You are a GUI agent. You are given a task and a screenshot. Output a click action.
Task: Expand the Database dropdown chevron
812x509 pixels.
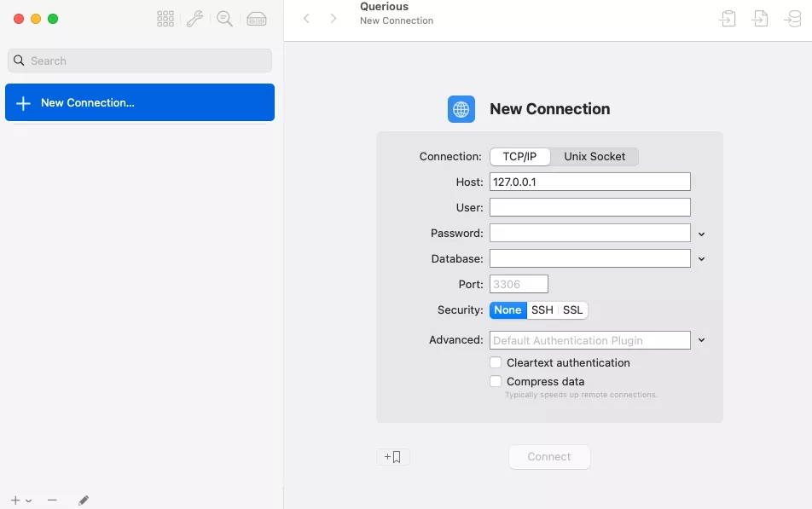[x=701, y=259]
